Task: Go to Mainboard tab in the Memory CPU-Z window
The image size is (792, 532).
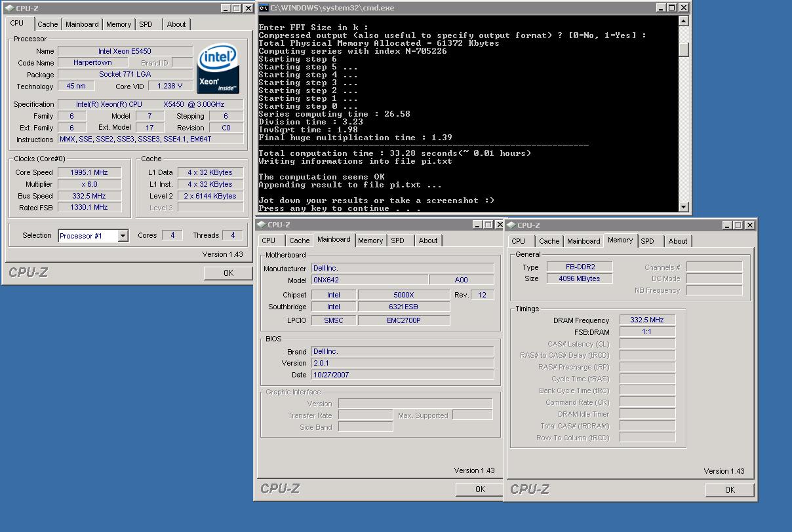Action: click(x=584, y=241)
